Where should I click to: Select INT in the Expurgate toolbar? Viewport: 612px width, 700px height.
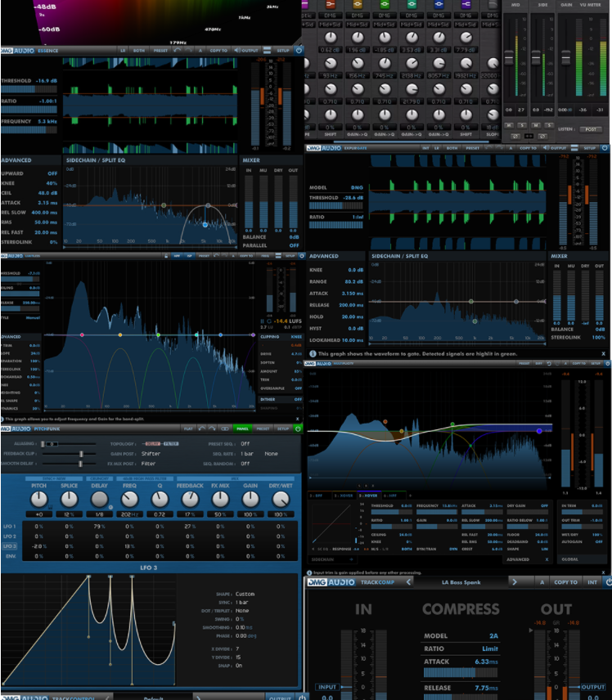point(425,148)
